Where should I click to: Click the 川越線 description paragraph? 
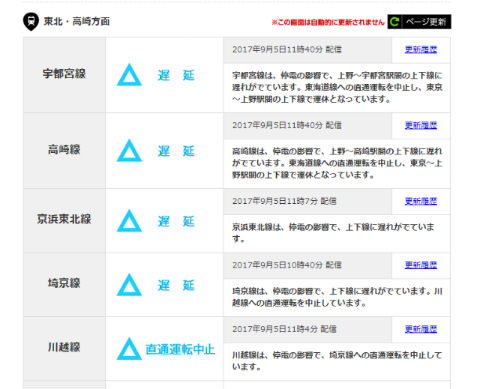coord(337,361)
